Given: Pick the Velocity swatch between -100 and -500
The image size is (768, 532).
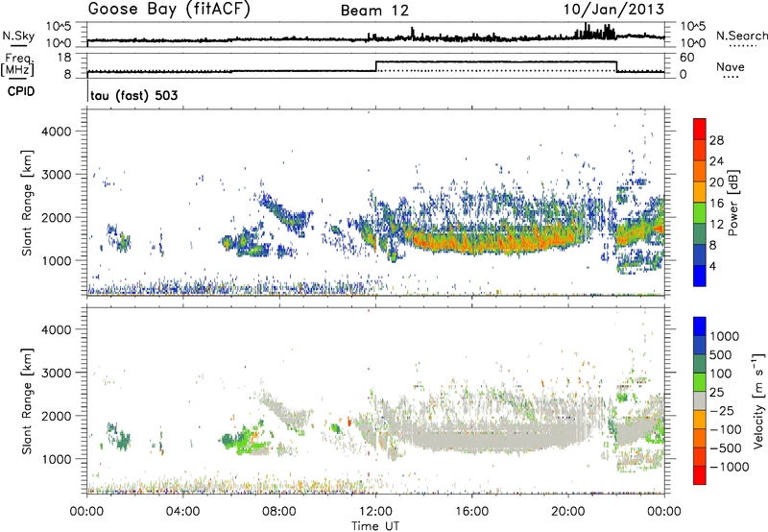Looking at the screenshot, I should (700, 438).
